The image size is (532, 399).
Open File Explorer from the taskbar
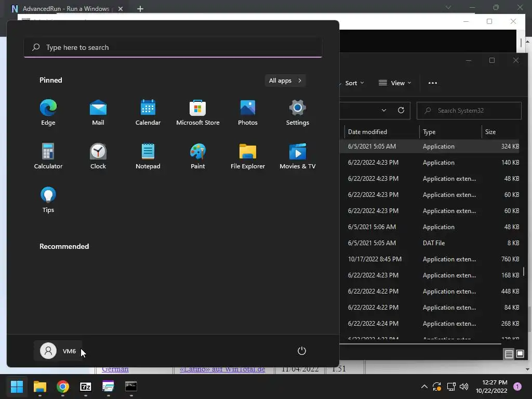point(40,387)
